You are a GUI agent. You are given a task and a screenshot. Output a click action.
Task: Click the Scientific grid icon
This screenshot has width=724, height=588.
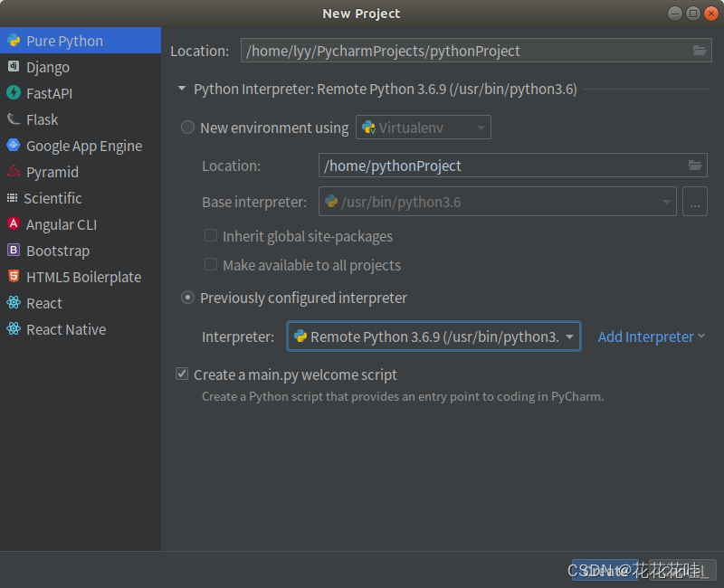pos(12,198)
